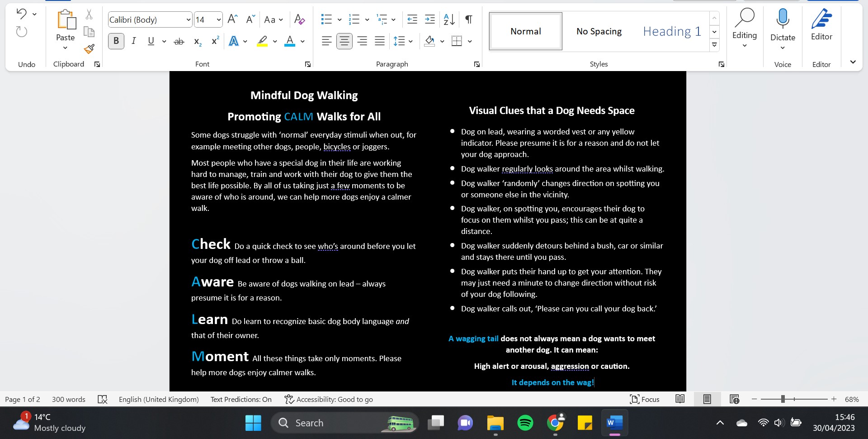Expand the Styles gallery more arrow
This screenshot has height=439, width=868.
(714, 44)
